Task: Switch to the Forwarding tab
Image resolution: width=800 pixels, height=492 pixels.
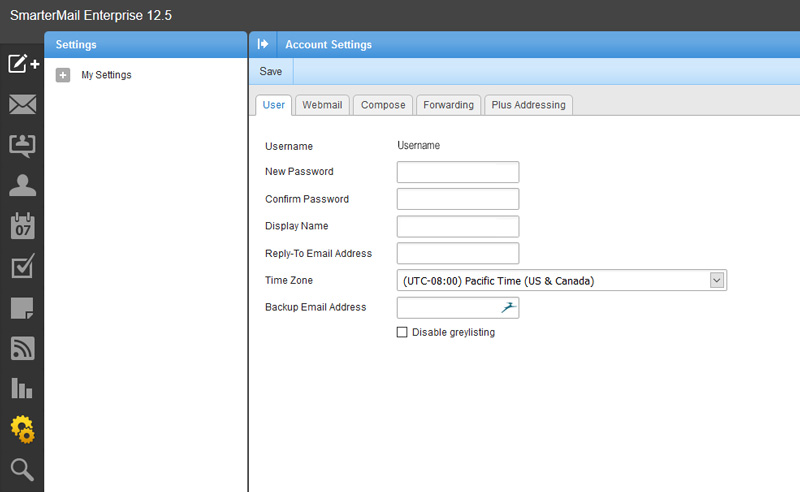Action: click(x=448, y=105)
